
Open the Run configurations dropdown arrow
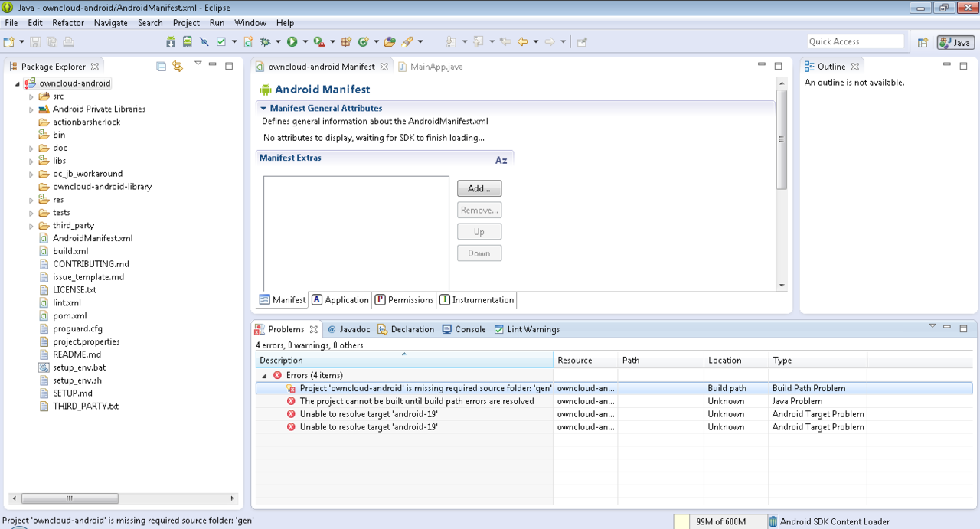point(305,41)
